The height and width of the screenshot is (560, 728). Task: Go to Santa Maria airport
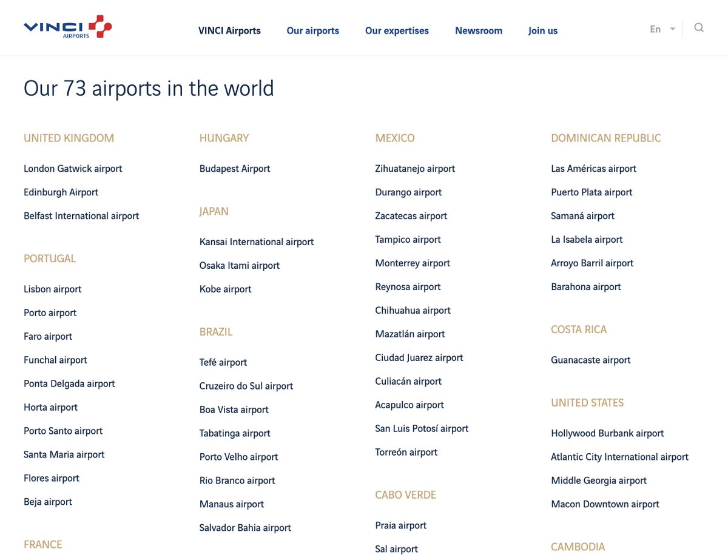tap(64, 455)
